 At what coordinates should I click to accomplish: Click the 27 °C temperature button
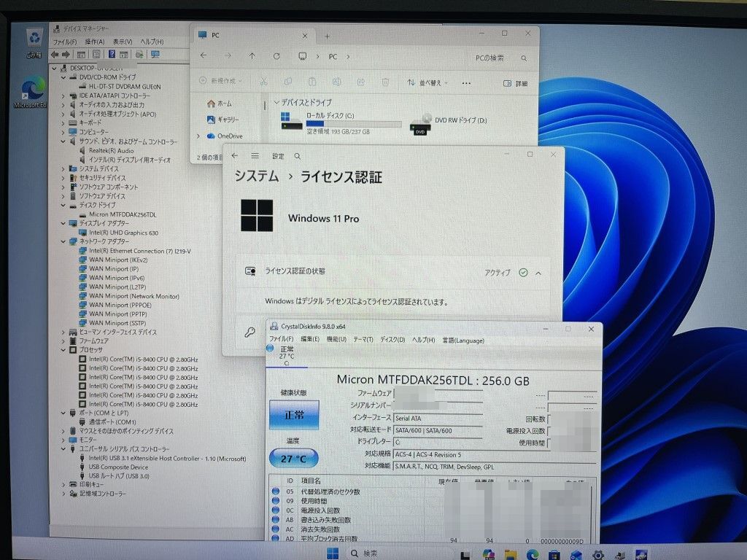tap(293, 459)
